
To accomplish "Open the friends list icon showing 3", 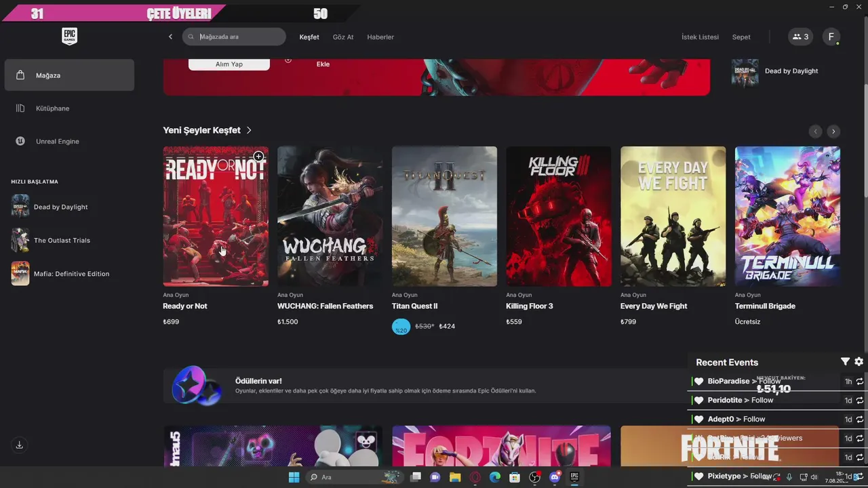I will click(801, 37).
